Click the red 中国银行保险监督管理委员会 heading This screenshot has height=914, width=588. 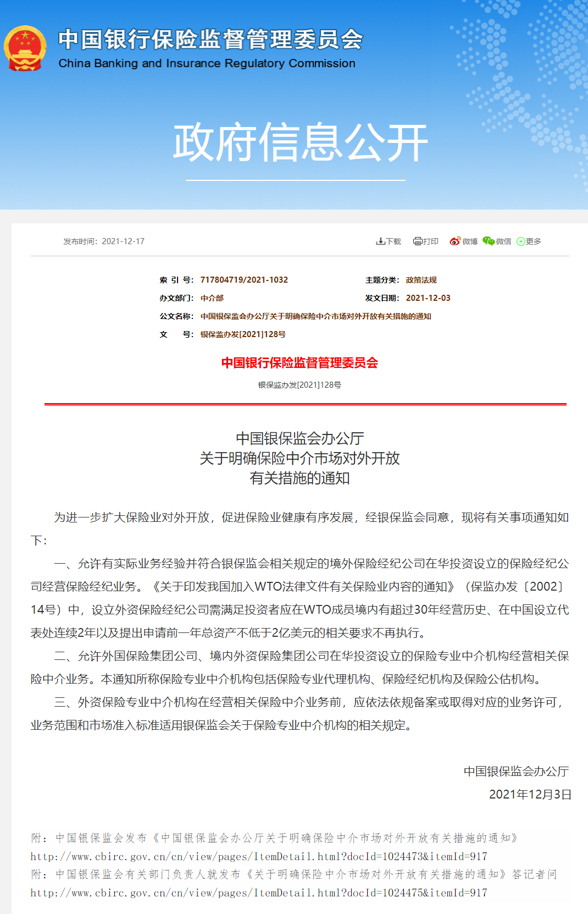point(299,363)
